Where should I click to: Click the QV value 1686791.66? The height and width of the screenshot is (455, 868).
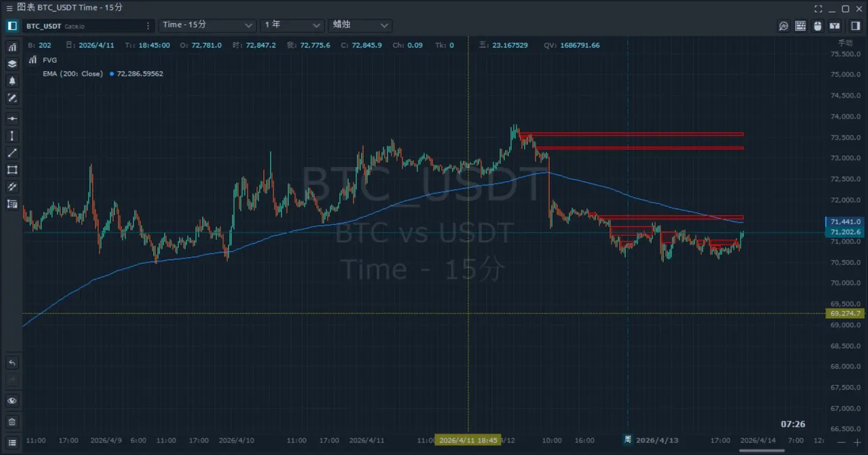(x=580, y=45)
